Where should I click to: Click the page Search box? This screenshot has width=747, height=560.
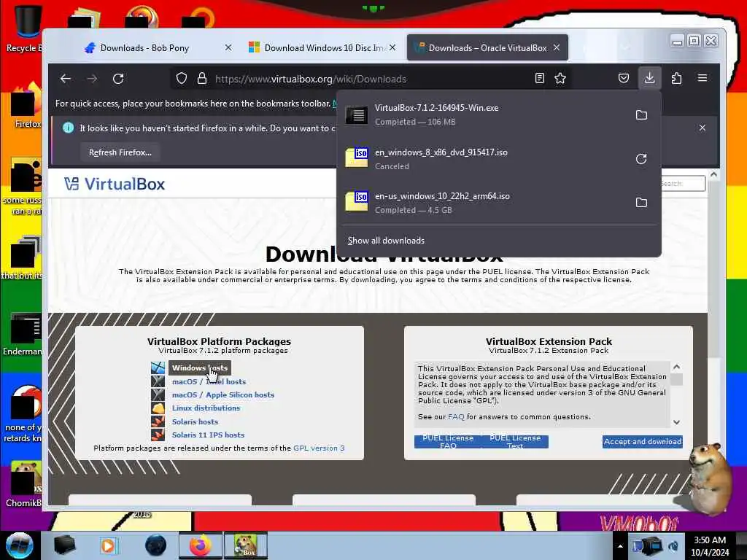tap(681, 183)
